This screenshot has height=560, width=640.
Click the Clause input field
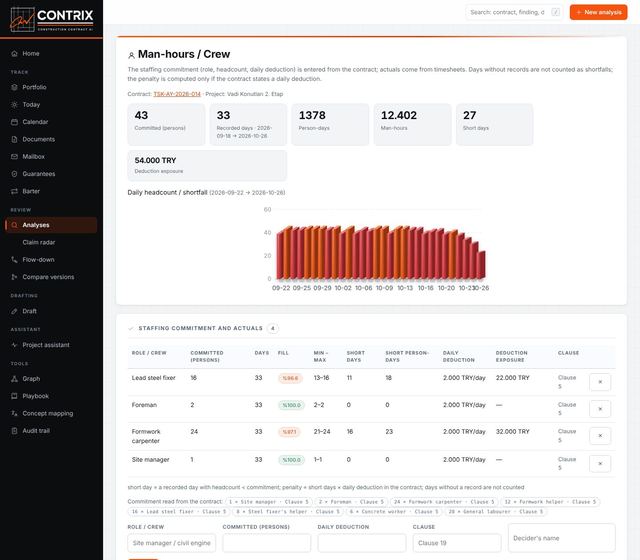pyautogui.click(x=457, y=543)
